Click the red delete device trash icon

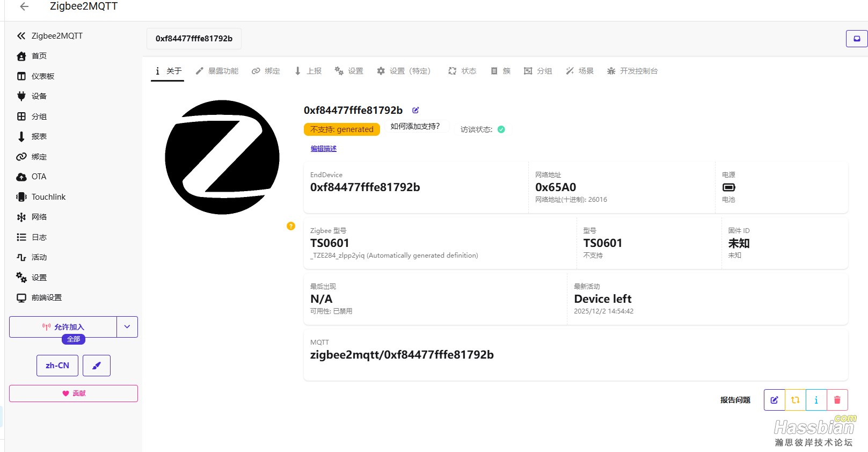pyautogui.click(x=837, y=400)
